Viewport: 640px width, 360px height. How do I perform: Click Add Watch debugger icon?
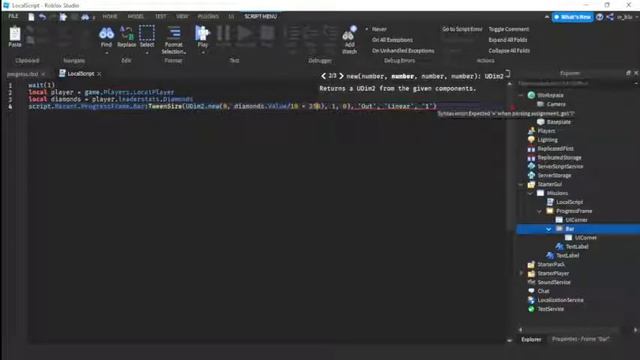pos(349,40)
